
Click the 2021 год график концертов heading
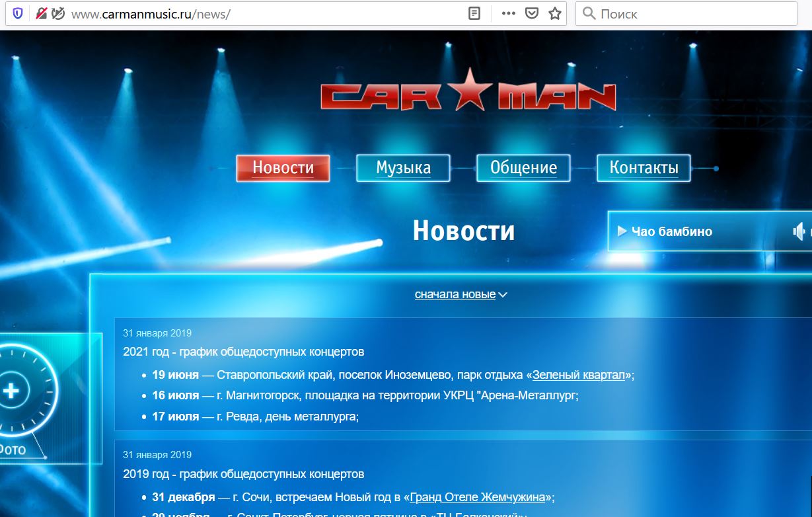[244, 352]
